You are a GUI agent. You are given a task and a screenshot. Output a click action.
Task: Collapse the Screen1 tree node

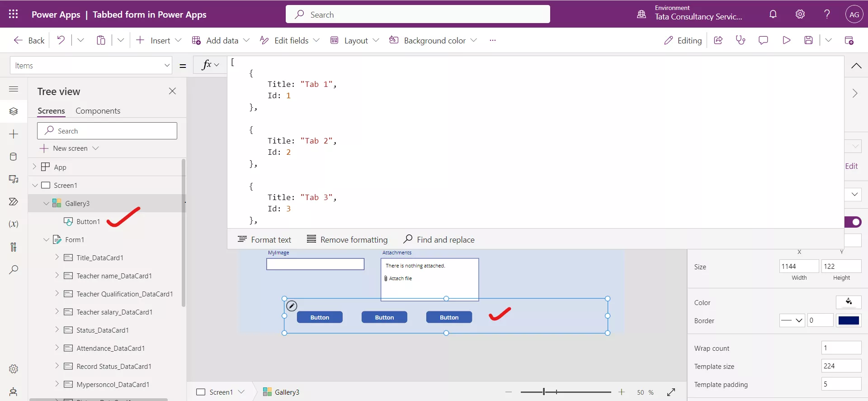pos(35,185)
